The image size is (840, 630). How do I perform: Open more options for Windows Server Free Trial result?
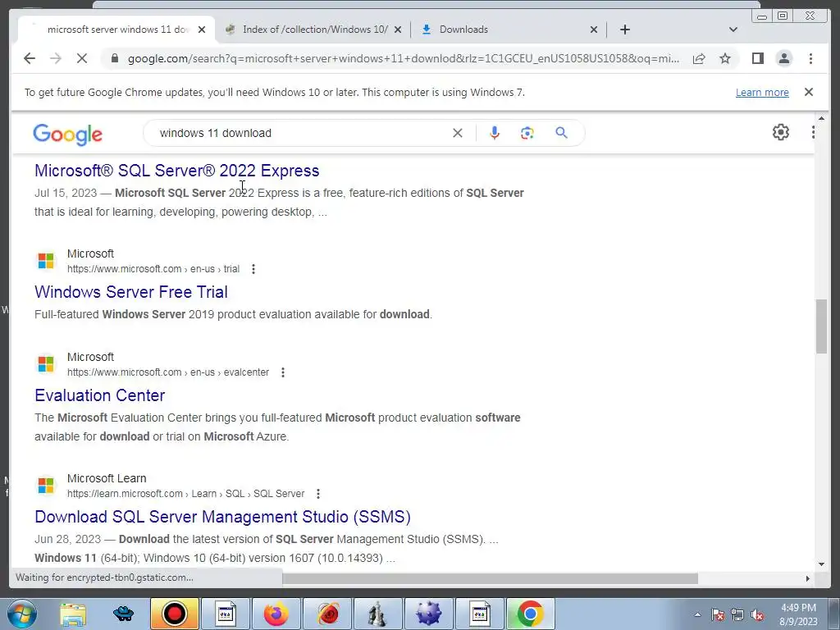[253, 269]
